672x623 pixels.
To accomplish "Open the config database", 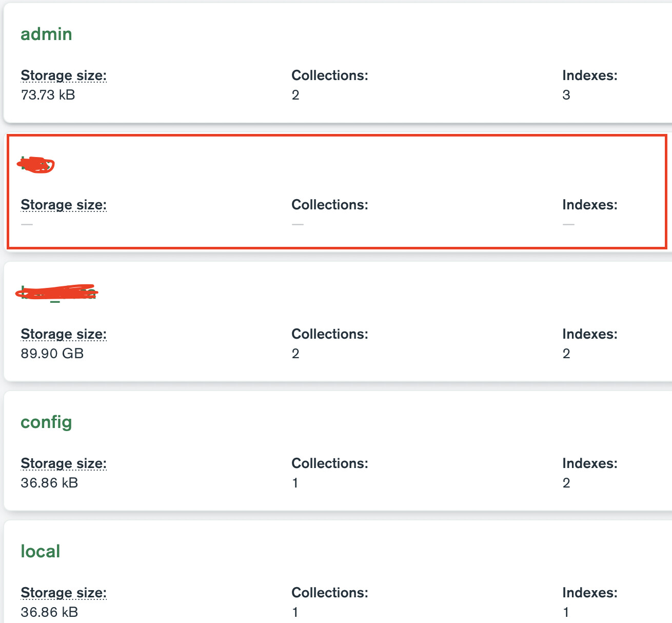I will pyautogui.click(x=46, y=422).
